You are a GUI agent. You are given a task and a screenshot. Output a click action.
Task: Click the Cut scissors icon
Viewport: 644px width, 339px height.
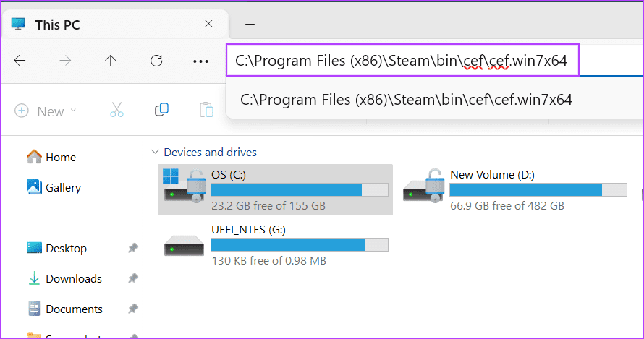pyautogui.click(x=116, y=110)
